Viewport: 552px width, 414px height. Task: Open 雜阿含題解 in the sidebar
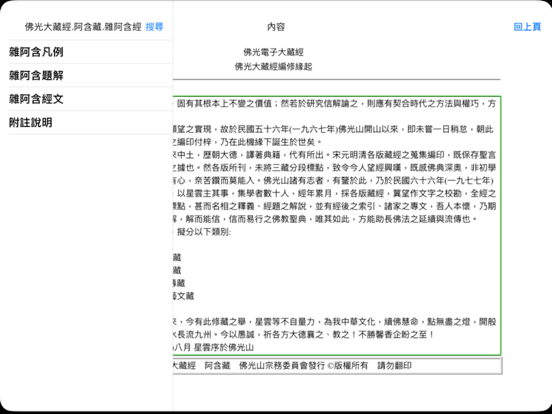click(90, 75)
